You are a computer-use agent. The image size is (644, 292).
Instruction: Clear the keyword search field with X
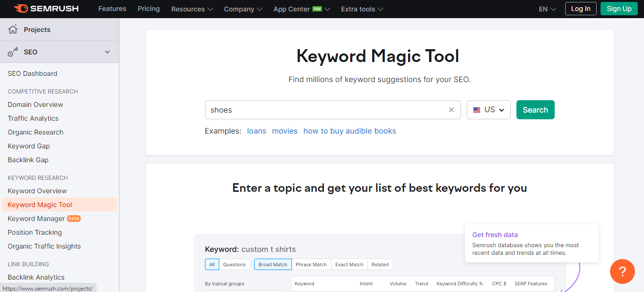pyautogui.click(x=451, y=110)
